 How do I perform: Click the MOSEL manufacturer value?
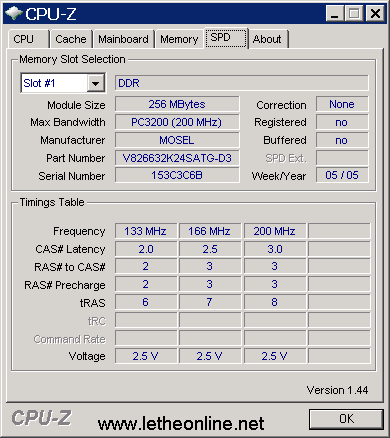pos(177,140)
